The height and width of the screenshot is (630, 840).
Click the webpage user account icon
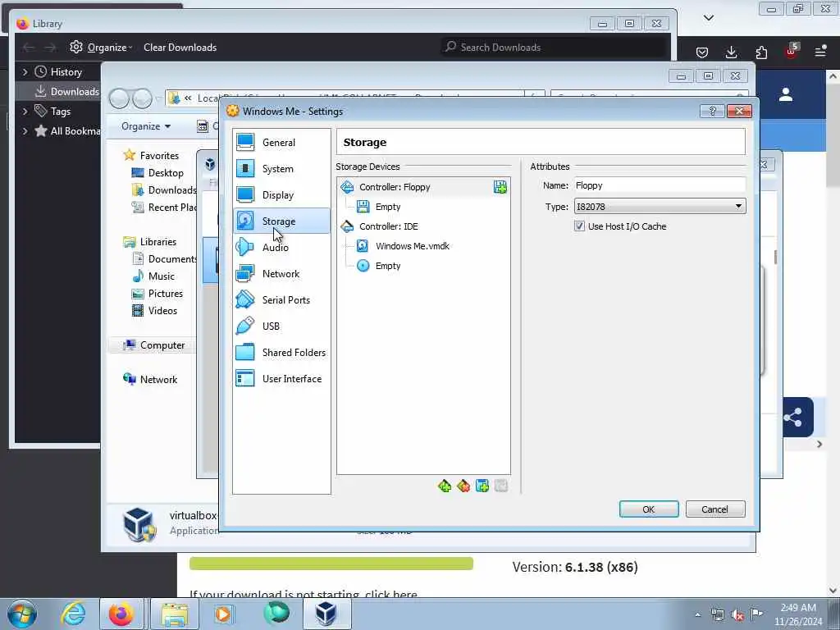tap(786, 95)
